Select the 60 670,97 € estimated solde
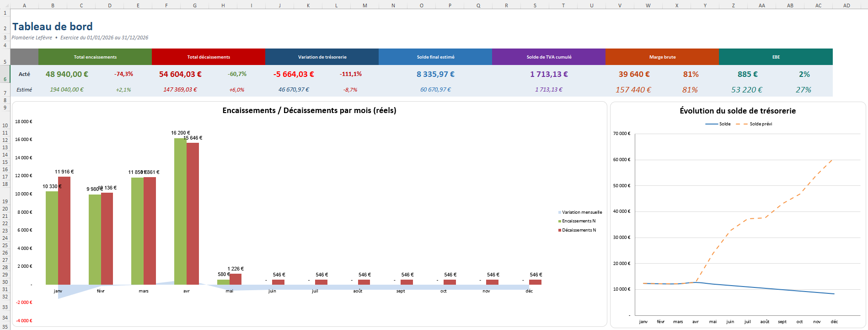Viewport: 868px width, 330px height. pyautogui.click(x=435, y=90)
